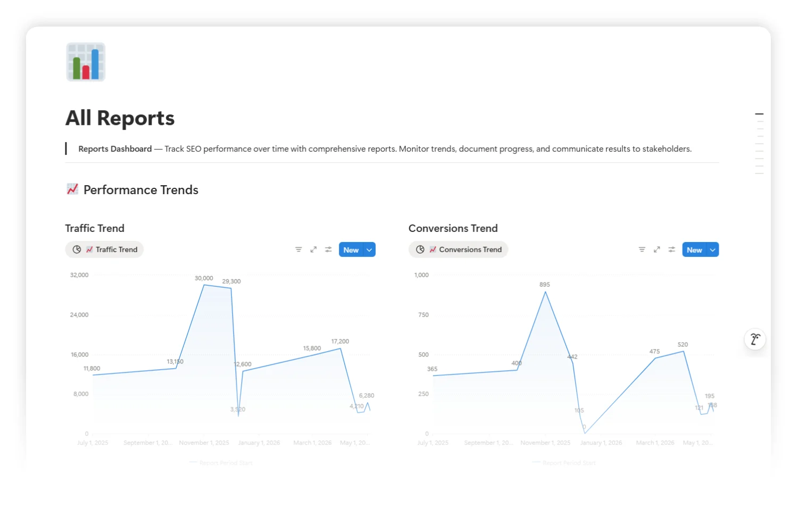Click the 1,000 axis label
This screenshot has width=798, height=532.
(421, 275)
